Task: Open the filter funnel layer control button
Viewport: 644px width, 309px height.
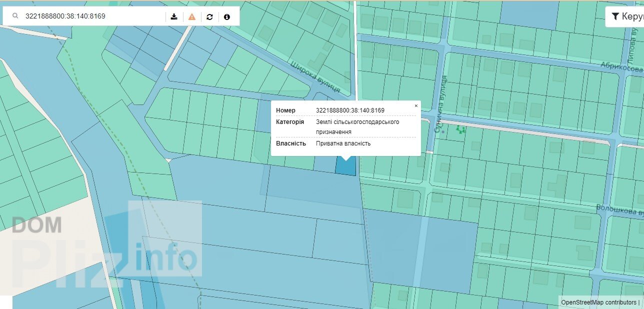Action: 624,16
